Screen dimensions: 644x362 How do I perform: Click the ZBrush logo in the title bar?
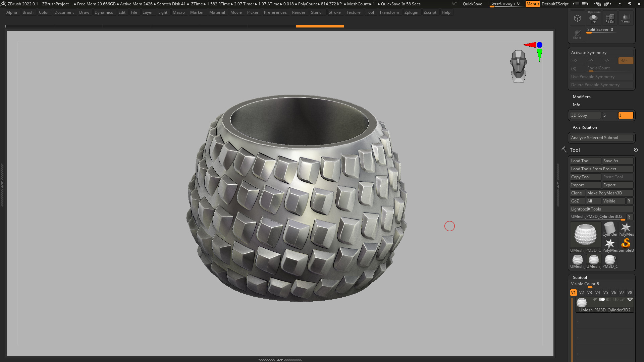3,4
